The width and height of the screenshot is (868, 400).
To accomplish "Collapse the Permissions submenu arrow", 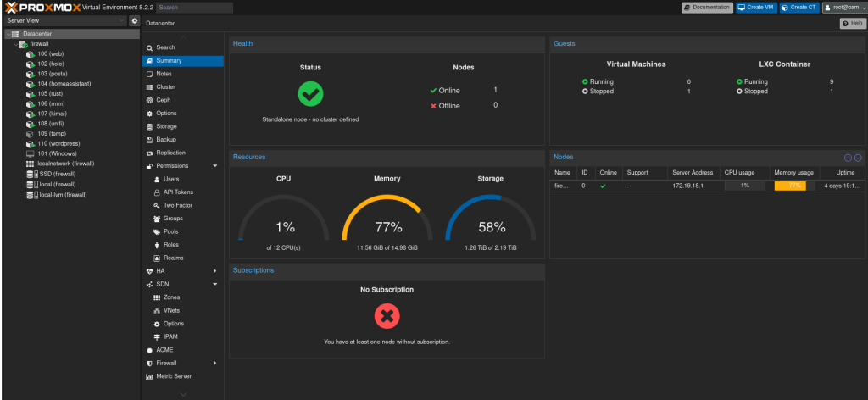I will [215, 166].
